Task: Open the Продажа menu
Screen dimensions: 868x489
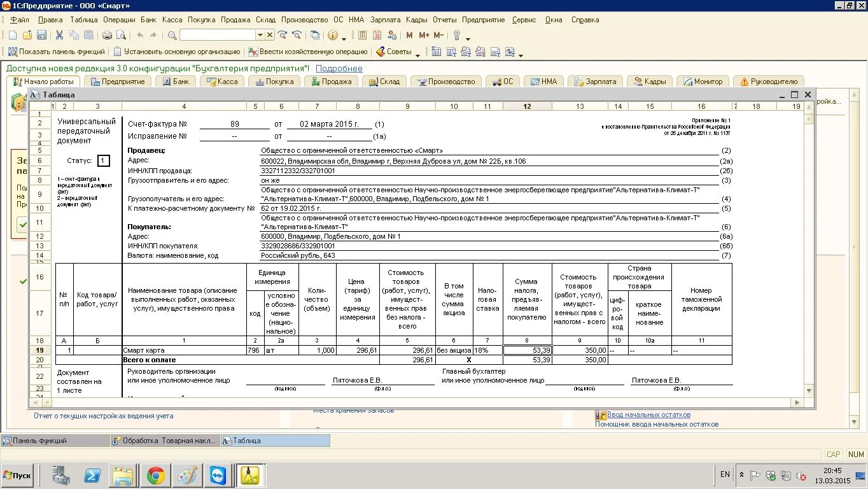Action: 235,20
